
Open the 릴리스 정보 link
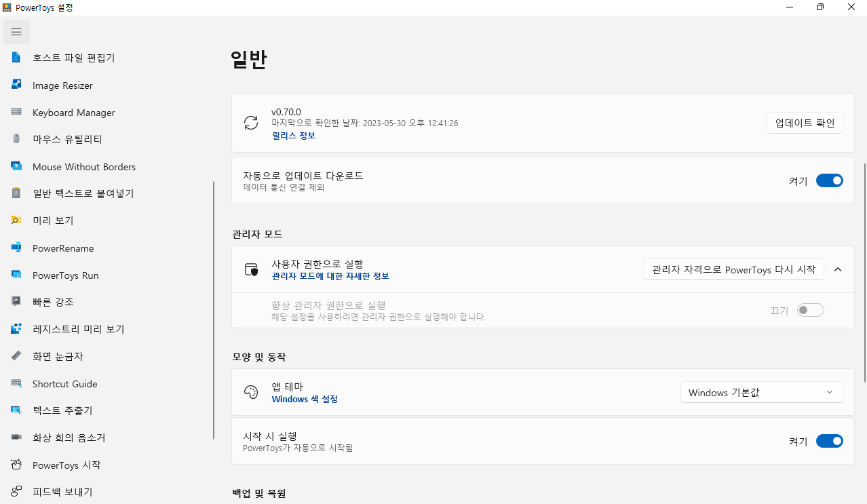(x=293, y=136)
